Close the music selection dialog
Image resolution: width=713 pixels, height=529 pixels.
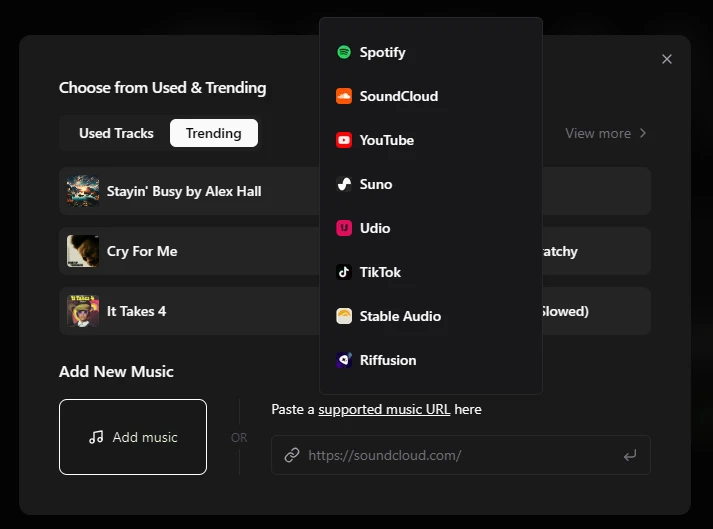(667, 59)
